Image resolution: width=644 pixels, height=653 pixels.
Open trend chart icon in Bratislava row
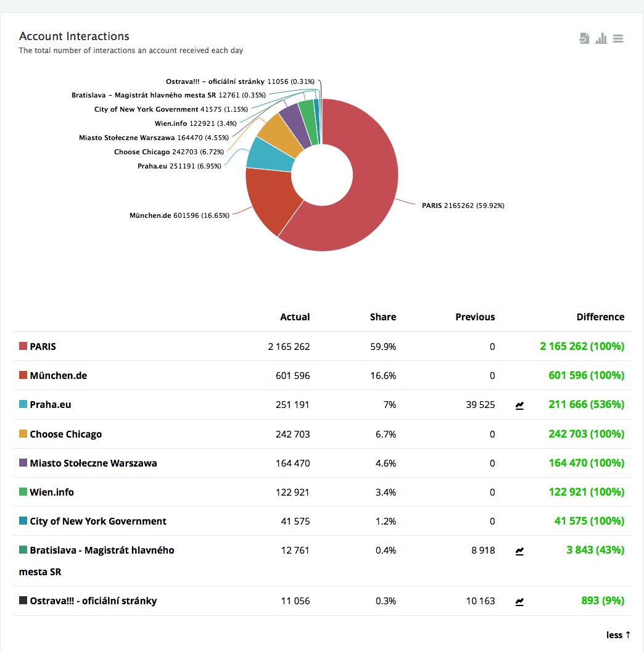[x=519, y=551]
